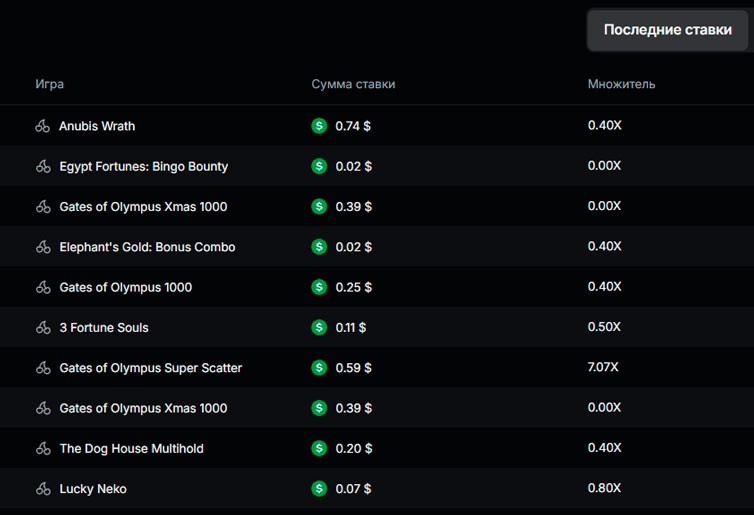Image resolution: width=754 pixels, height=515 pixels.
Task: Click the game icon beside Elephant's Gold: Bonus Combo
Action: click(x=43, y=247)
